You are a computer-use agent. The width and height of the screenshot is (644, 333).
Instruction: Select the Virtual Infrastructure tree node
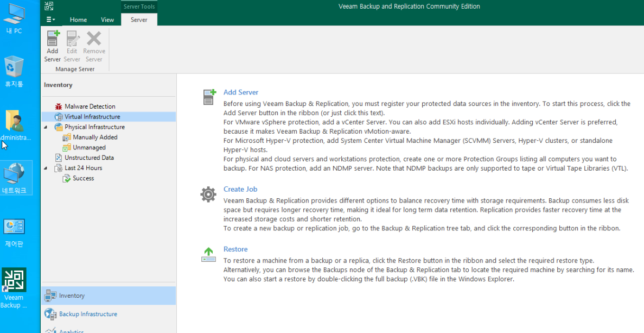92,117
